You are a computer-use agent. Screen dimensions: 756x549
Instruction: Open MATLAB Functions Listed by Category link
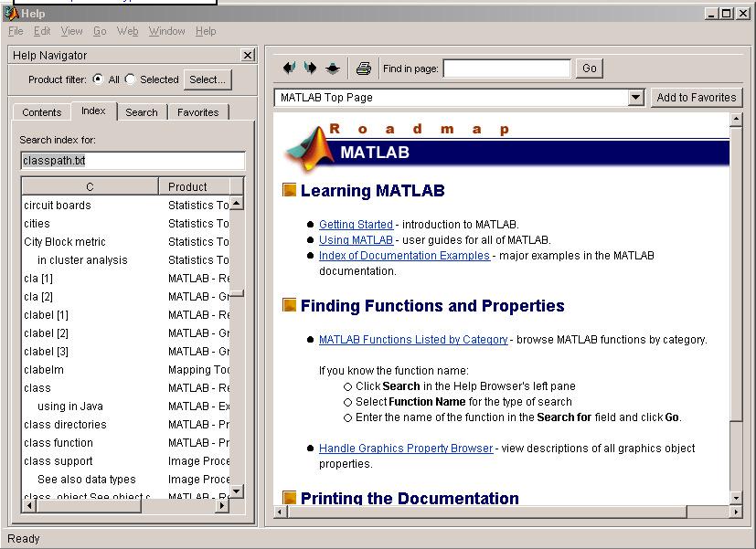413,340
